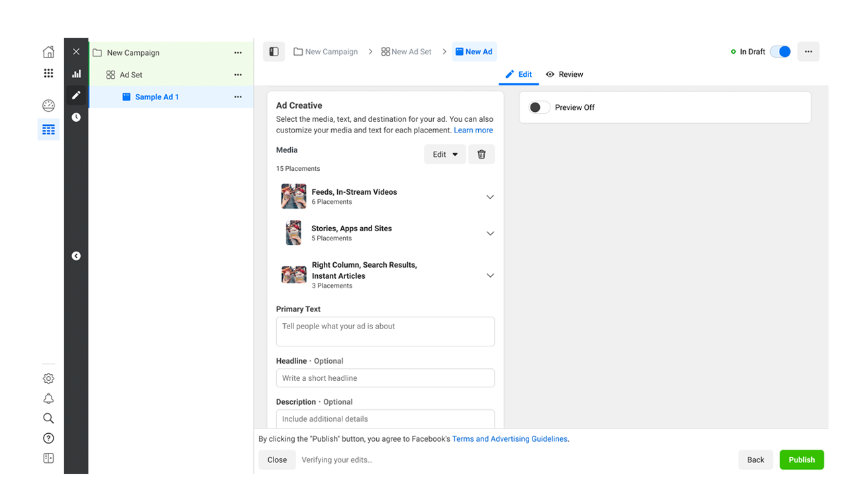Click the green Publish button
861x504 pixels.
point(801,460)
